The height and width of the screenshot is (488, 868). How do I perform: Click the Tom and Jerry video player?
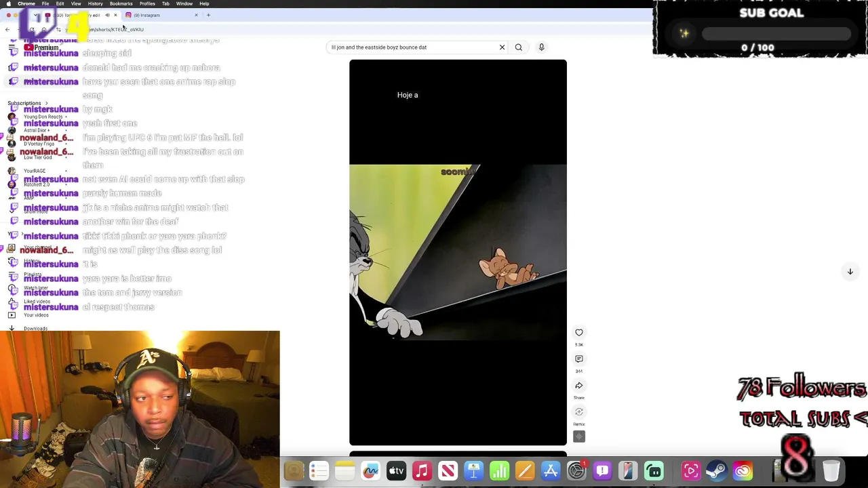(x=458, y=252)
